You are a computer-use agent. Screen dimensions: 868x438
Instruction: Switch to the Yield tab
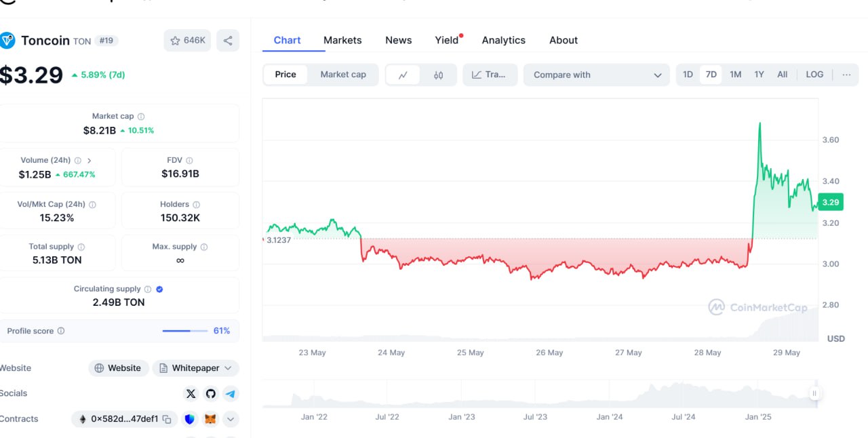click(x=448, y=41)
